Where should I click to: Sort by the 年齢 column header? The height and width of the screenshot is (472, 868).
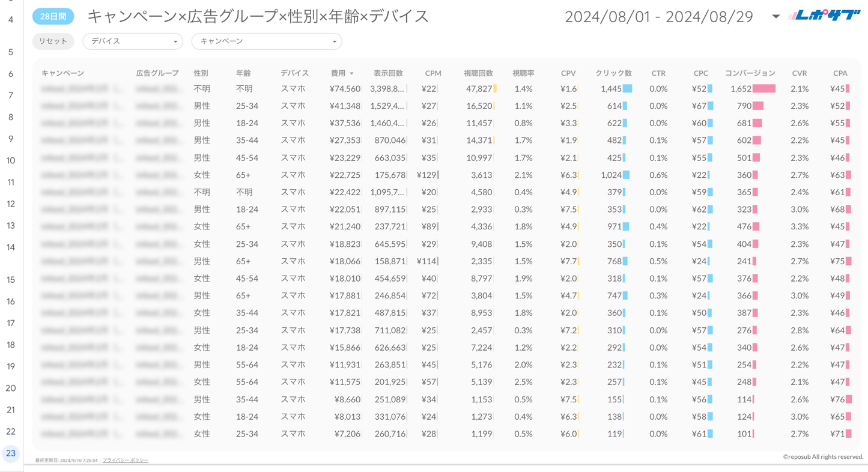coord(243,73)
